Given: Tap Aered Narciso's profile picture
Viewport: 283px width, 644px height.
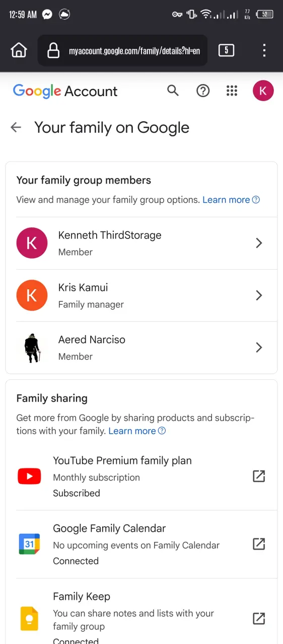Looking at the screenshot, I should (x=32, y=348).
